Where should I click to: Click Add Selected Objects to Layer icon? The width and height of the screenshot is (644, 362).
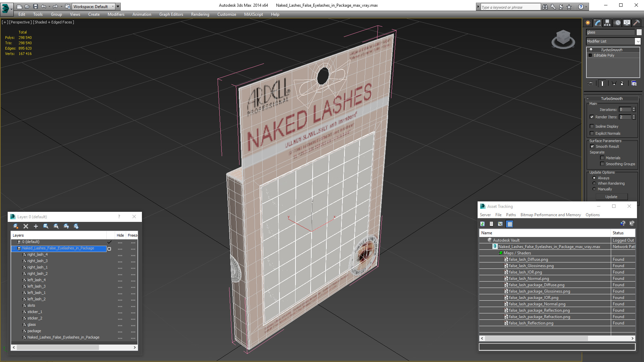pyautogui.click(x=36, y=226)
